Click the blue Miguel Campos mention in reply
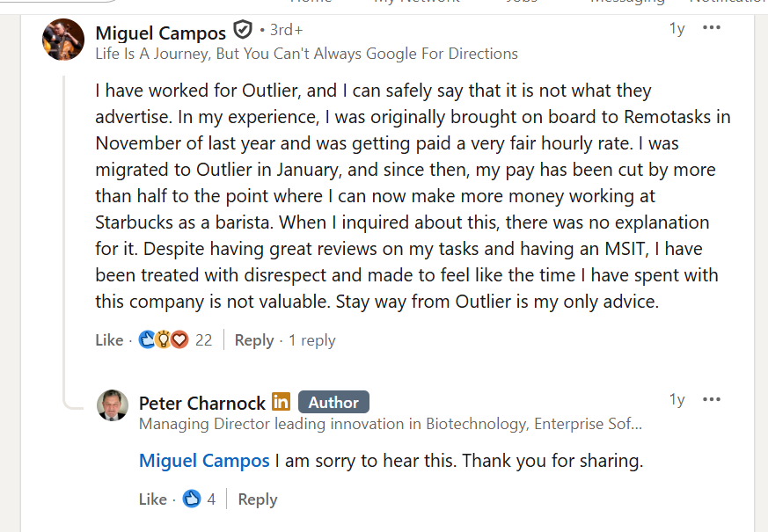 tap(204, 461)
